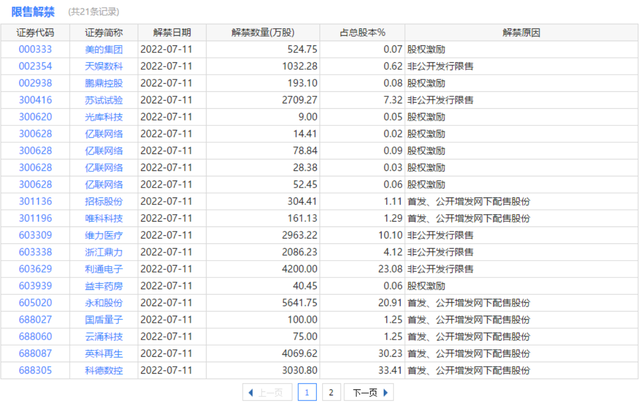Open stock code 002354 link
The image size is (640, 405).
35,66
